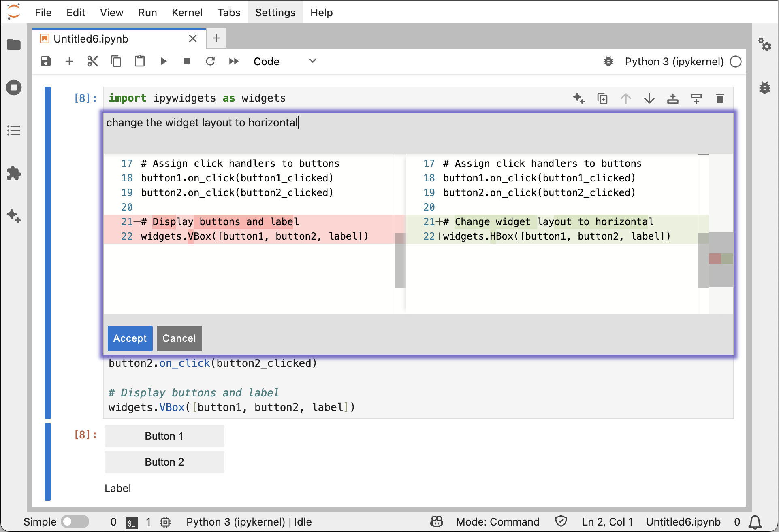This screenshot has height=532, width=779.
Task: Click the trusted shield icon in status bar
Action: coord(561,521)
